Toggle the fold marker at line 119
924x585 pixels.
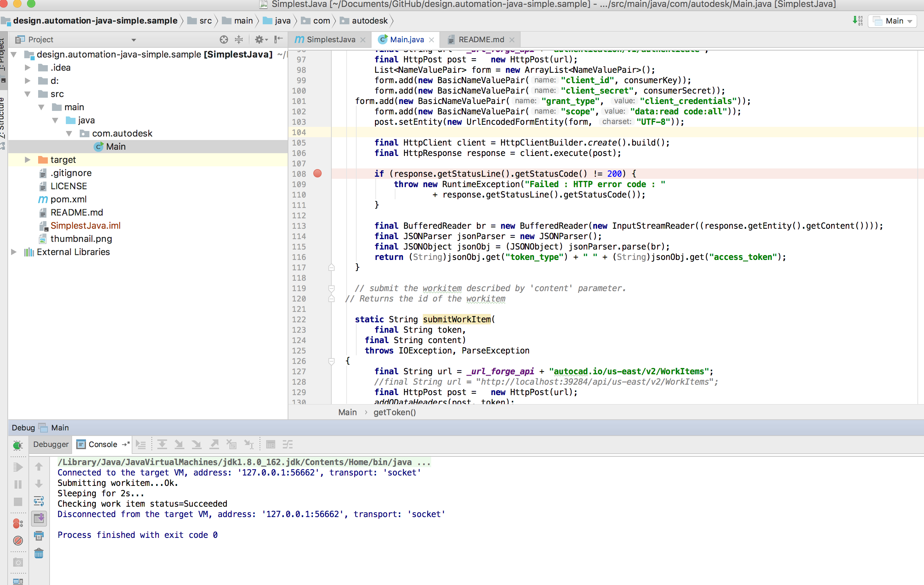pyautogui.click(x=332, y=288)
